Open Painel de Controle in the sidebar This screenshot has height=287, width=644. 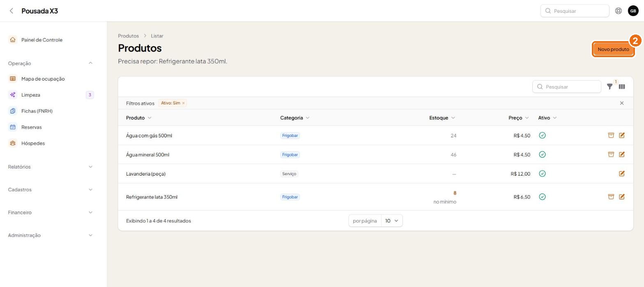click(x=51, y=40)
